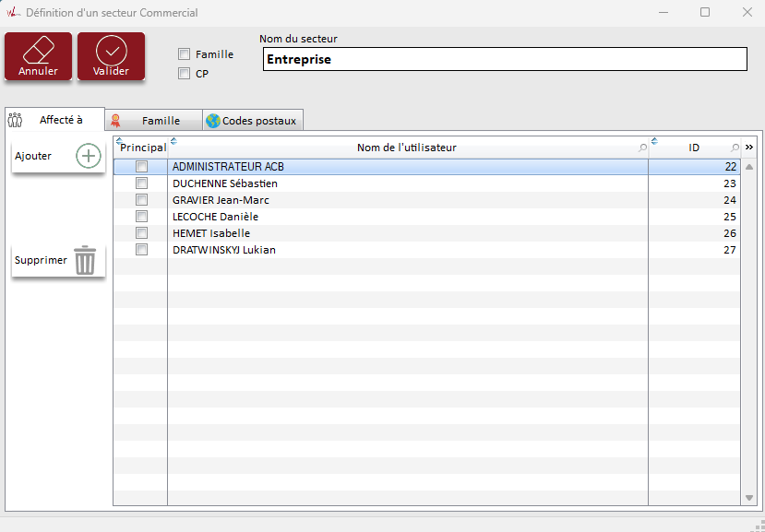Click search magnifier in Nom de l'utilisateur column
The width and height of the screenshot is (765, 532).
642,148
